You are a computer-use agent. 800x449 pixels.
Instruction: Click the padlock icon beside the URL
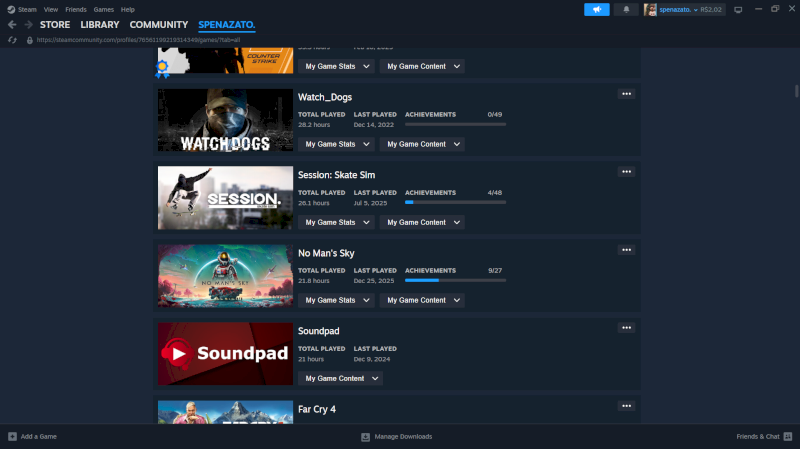tap(30, 40)
